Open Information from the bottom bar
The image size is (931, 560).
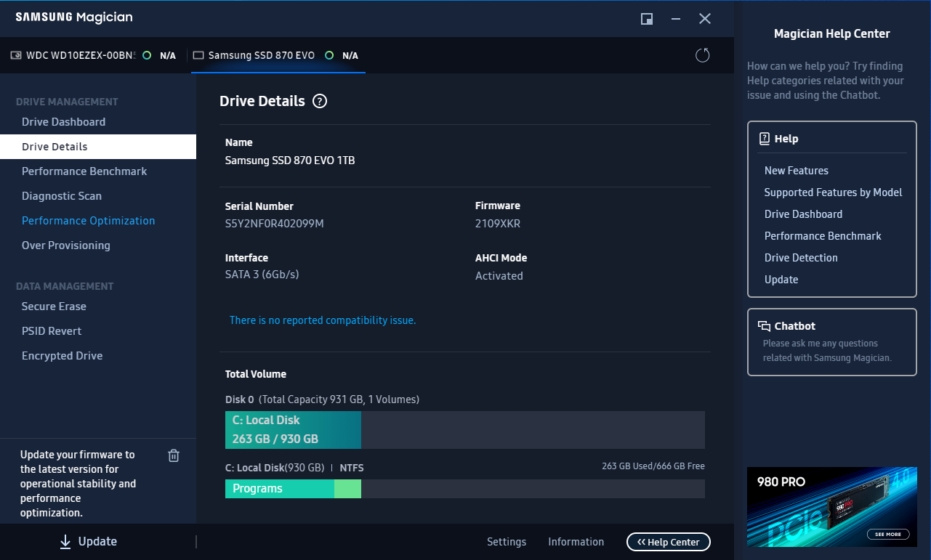(x=576, y=542)
